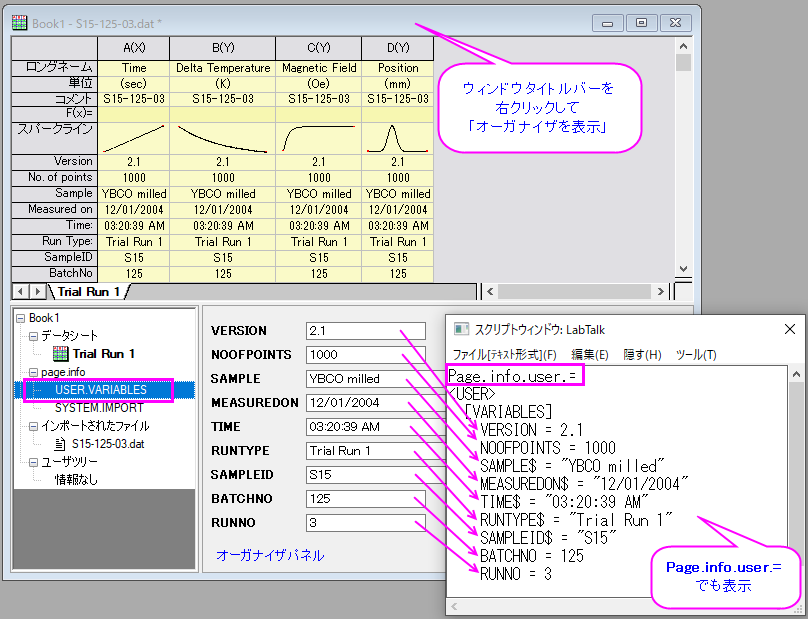Select column C(Y) header
This screenshot has width=808, height=619.
point(318,48)
